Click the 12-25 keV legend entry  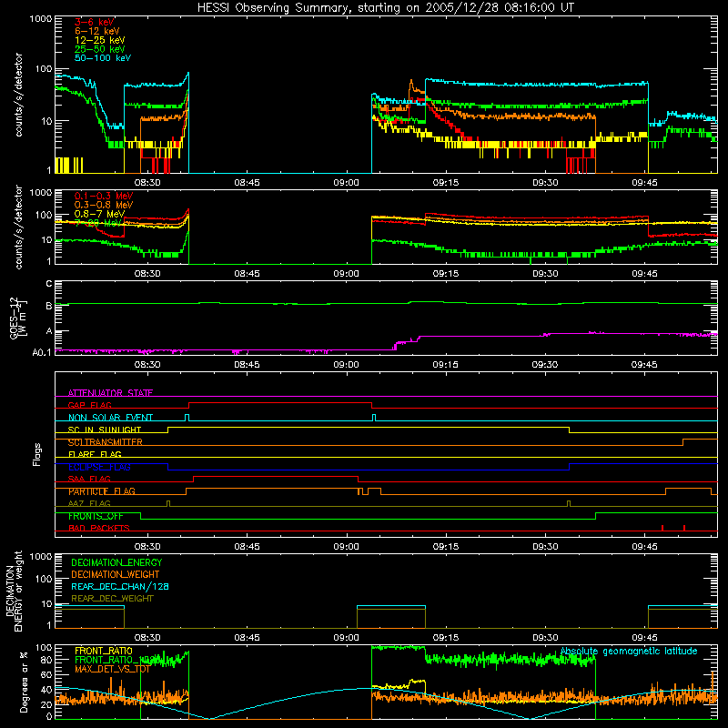click(99, 40)
